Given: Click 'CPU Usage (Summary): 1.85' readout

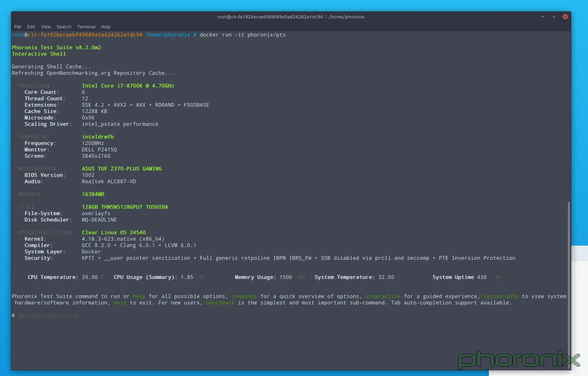Looking at the screenshot, I should tap(153, 277).
